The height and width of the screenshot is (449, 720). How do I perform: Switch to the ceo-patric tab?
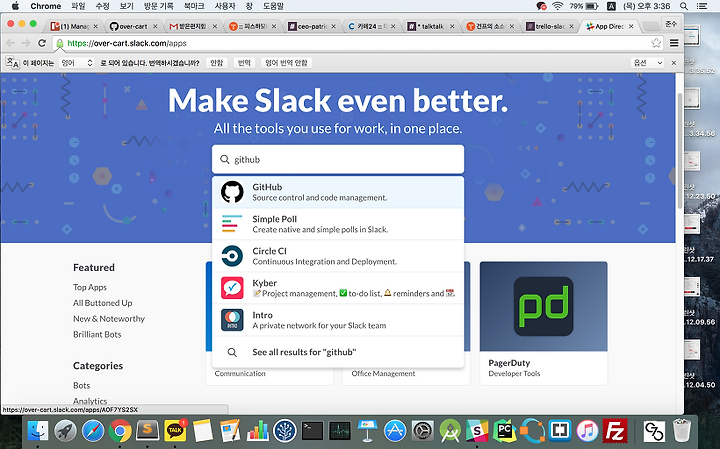(x=311, y=26)
